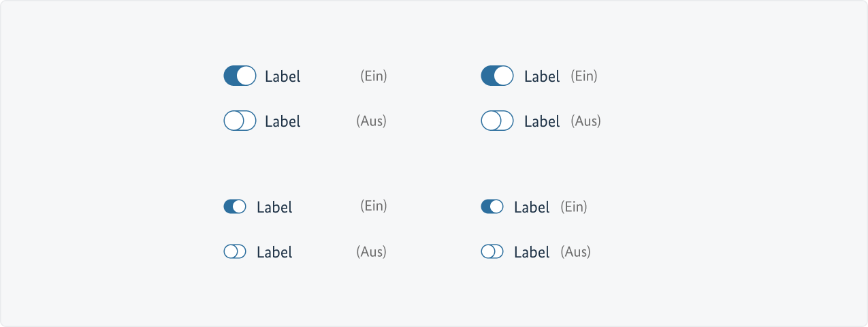
Task: Click Label text beside large off switch, right column
Action: (x=542, y=121)
